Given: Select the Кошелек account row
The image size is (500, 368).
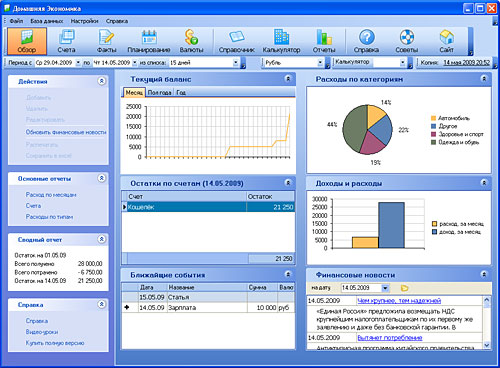Looking at the screenshot, I should click(208, 207).
